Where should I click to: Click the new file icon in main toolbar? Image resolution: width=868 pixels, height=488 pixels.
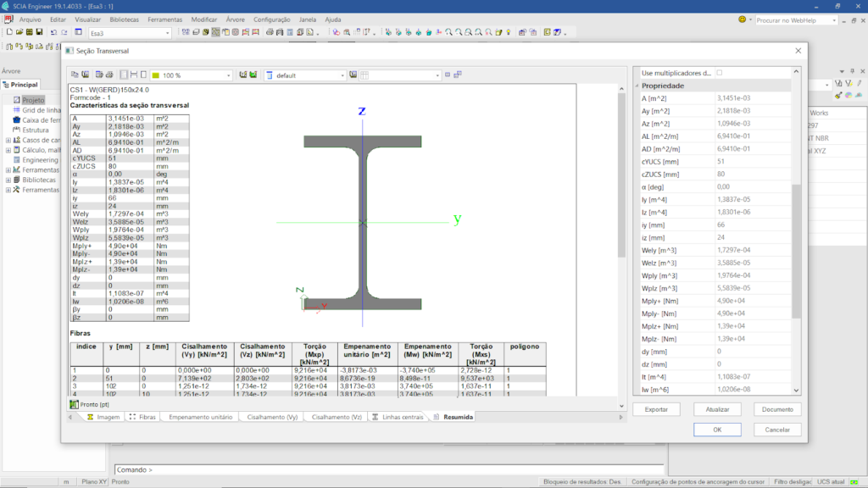[x=8, y=32]
